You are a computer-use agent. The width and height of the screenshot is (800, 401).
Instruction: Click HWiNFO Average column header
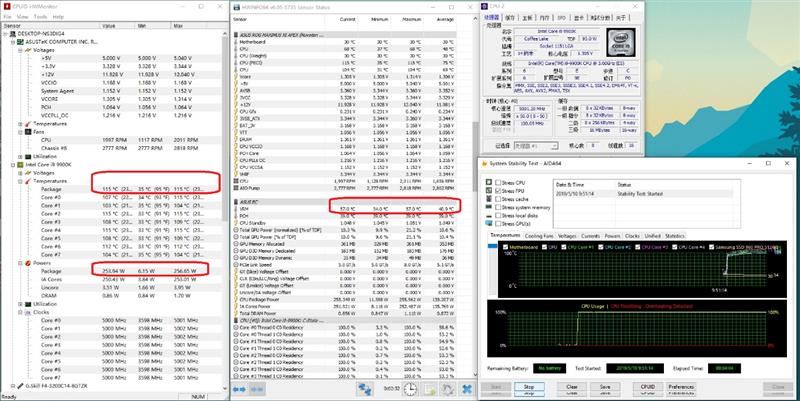[444, 19]
